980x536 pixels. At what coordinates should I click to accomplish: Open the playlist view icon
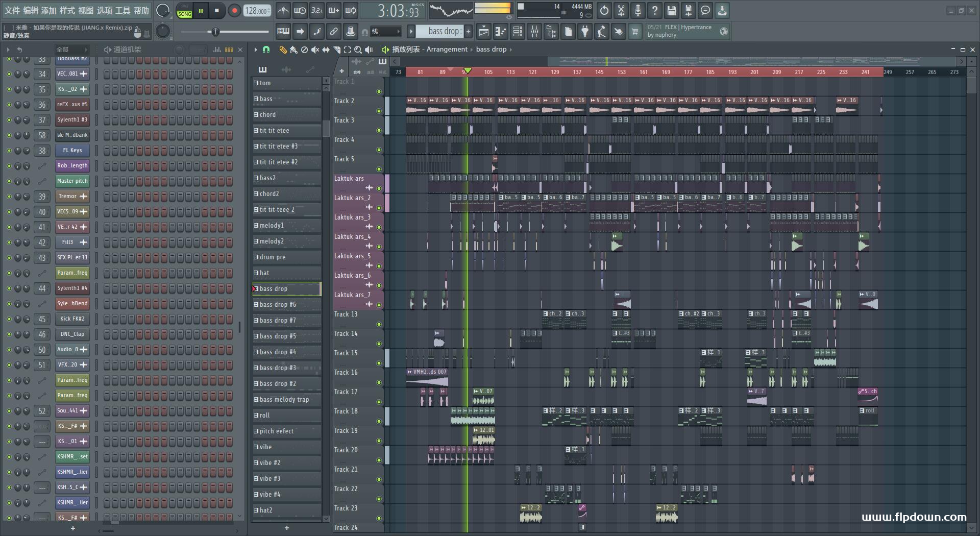[484, 32]
